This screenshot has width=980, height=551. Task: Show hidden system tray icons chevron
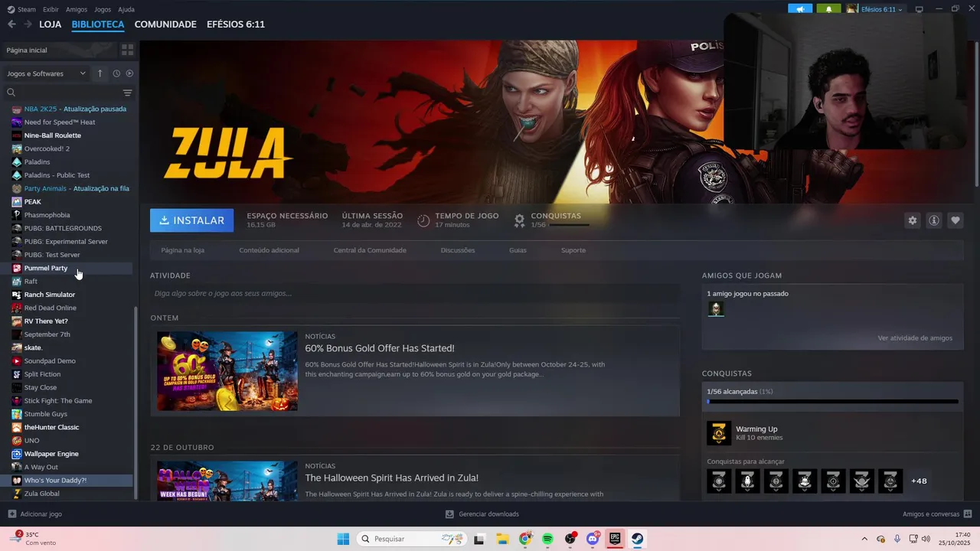click(x=864, y=539)
